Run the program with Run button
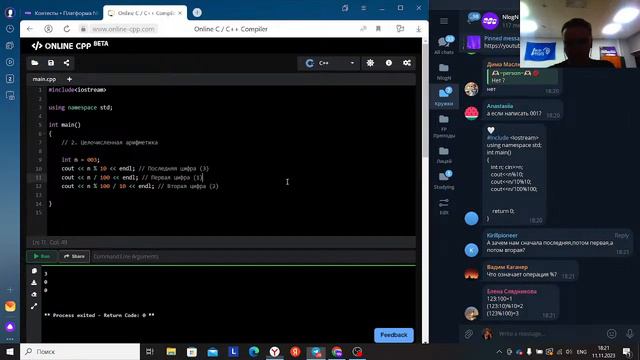Viewport: 640px width, 360px height. tap(42, 256)
